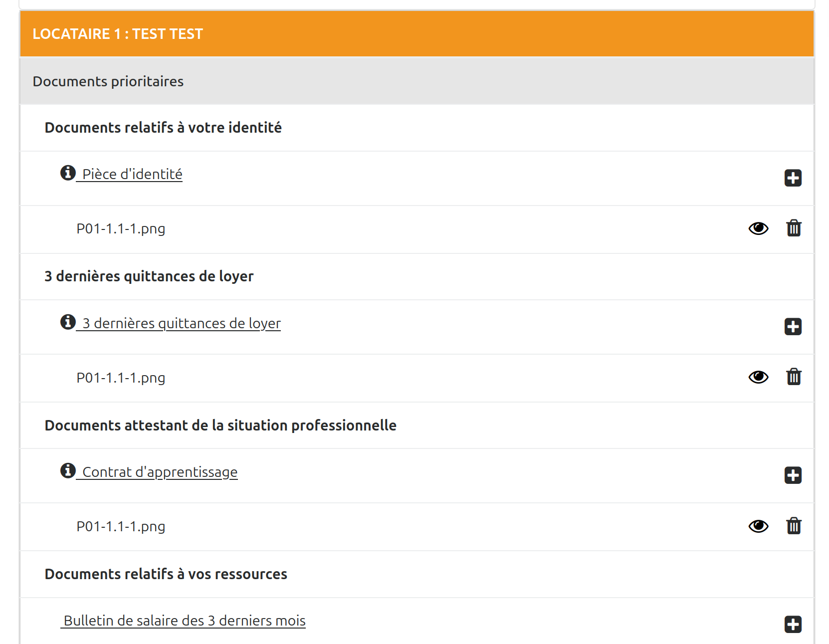Open the Contrat d'apprentissage link
This screenshot has height=644, width=829.
click(x=160, y=472)
